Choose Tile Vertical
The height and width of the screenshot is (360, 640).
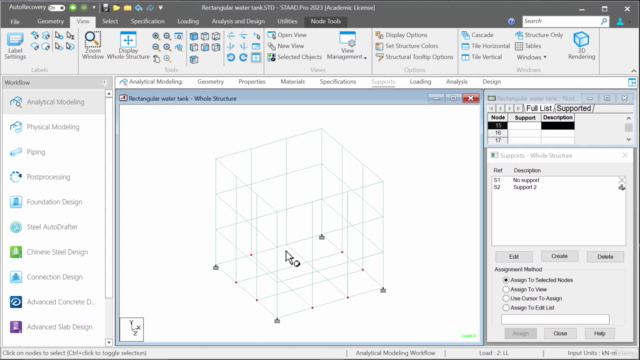[482, 57]
